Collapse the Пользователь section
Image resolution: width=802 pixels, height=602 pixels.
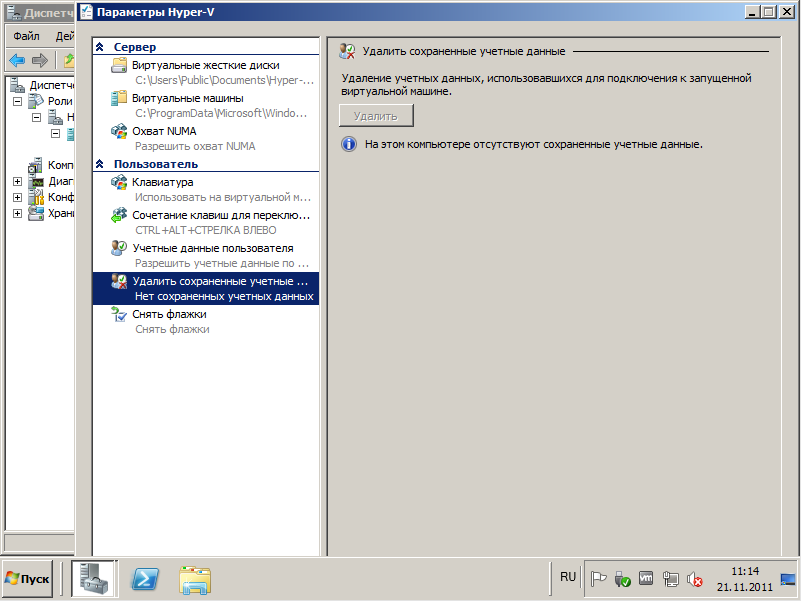100,164
